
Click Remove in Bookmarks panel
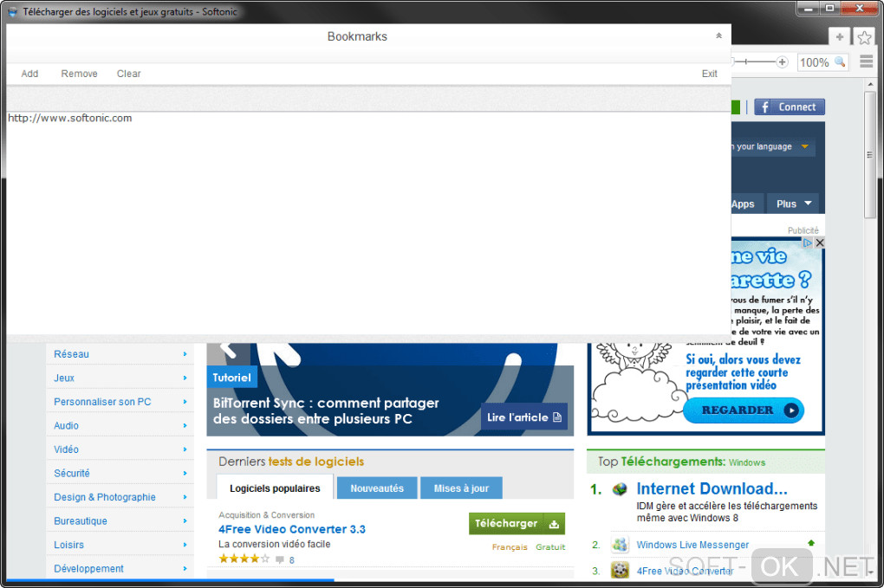point(79,74)
